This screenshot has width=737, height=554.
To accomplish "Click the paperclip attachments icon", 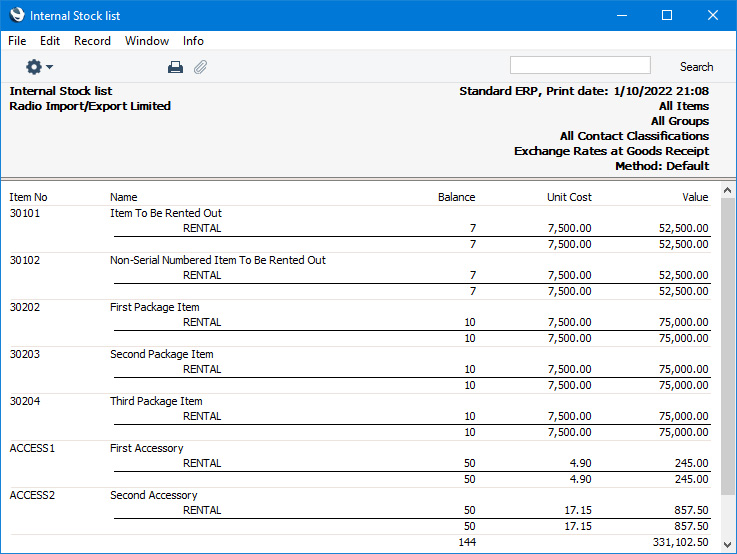I will (201, 67).
